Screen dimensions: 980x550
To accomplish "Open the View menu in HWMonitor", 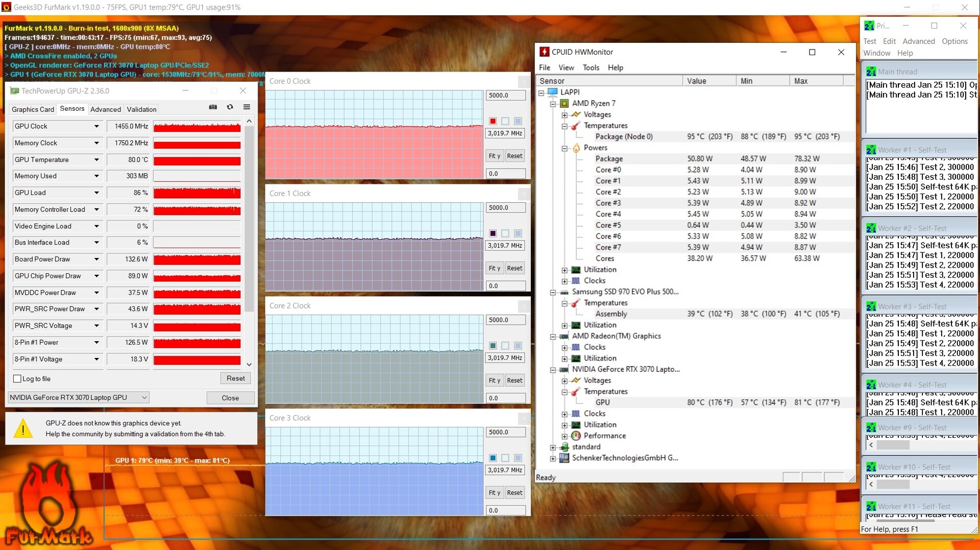I will [566, 67].
